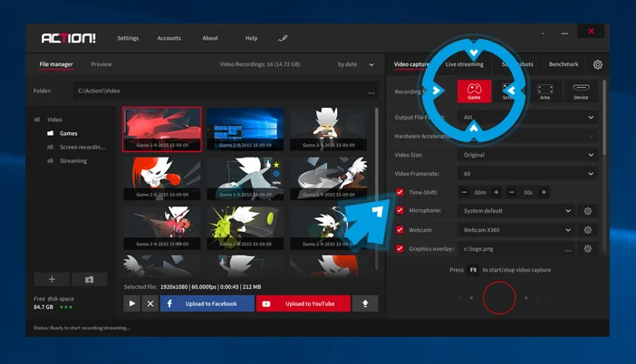Switch to Benchmark tab
This screenshot has width=636, height=364.
tap(564, 64)
